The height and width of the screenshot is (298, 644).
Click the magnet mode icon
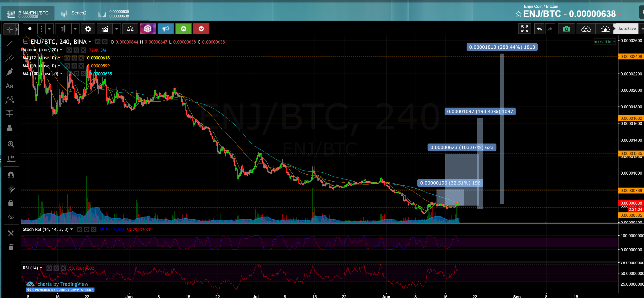10,174
